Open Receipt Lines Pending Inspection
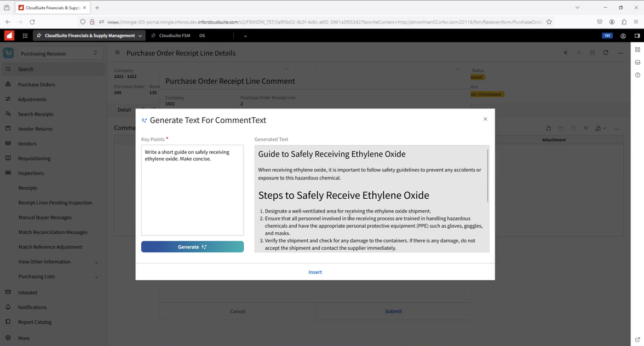The image size is (644, 346). pos(55,203)
